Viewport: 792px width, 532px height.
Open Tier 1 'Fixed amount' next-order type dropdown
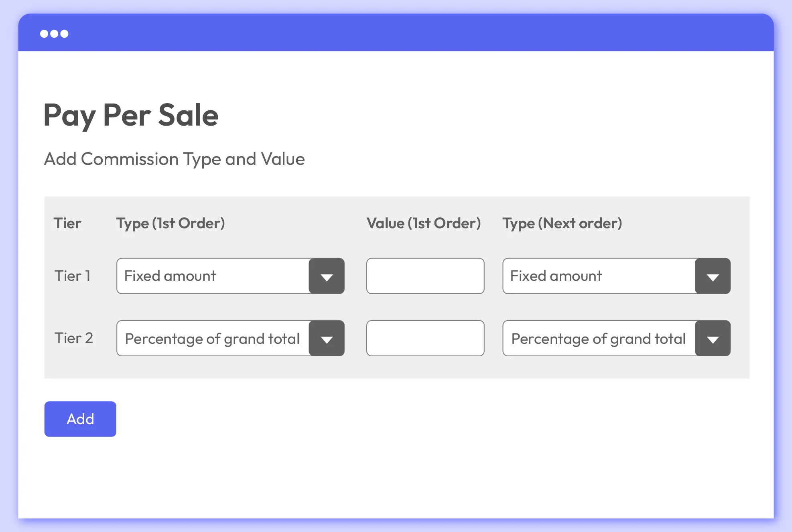pos(599,276)
